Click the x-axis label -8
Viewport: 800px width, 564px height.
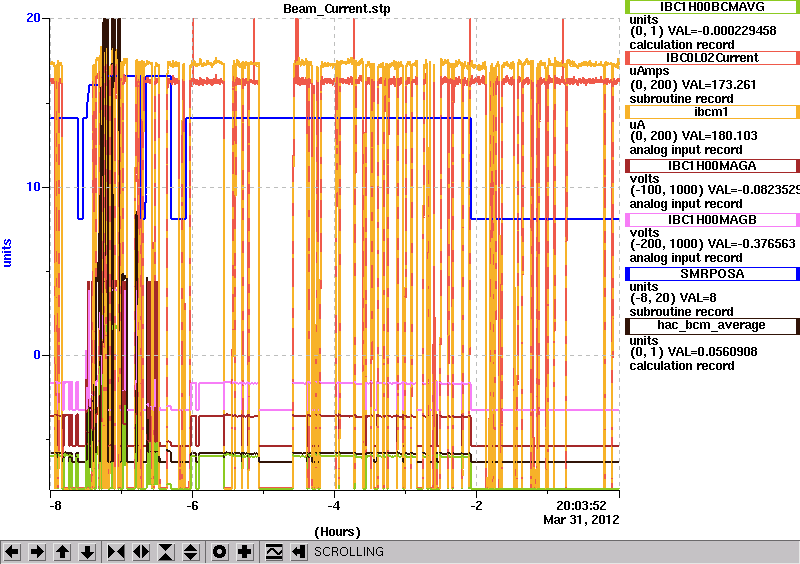click(x=55, y=506)
